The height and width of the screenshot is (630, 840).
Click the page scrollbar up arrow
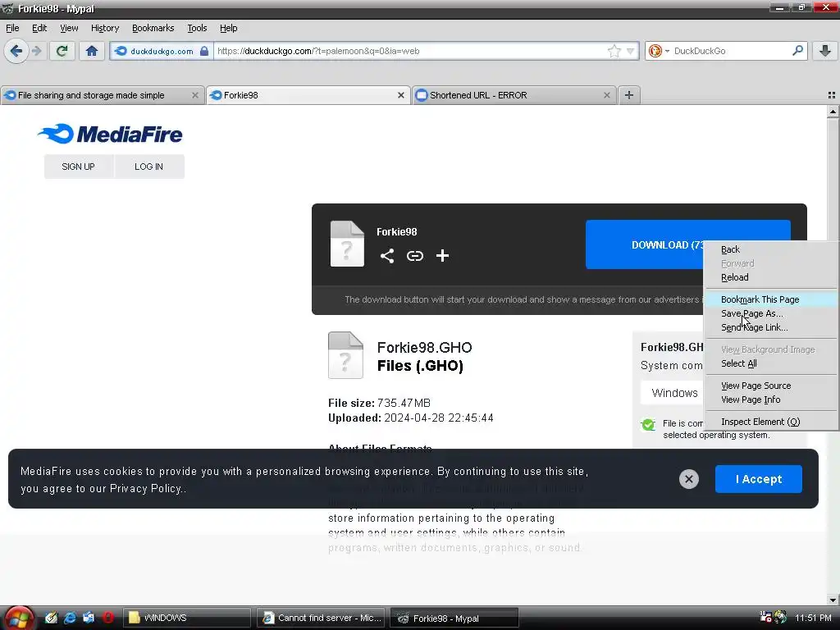click(833, 112)
